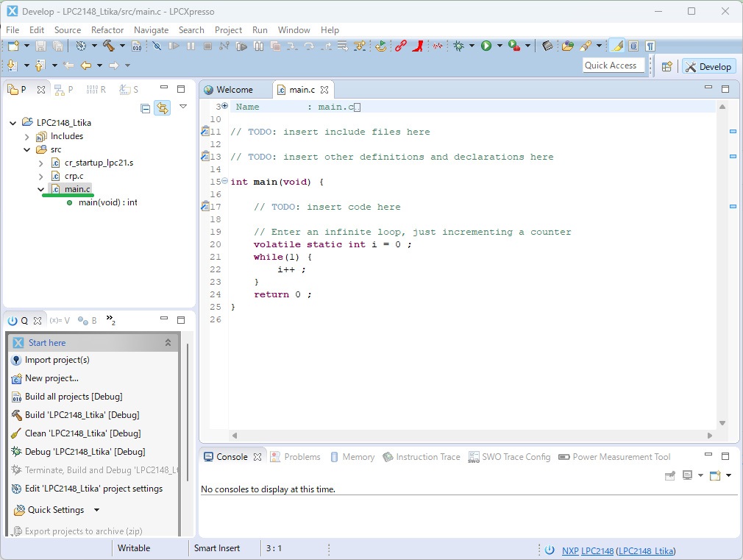Screen dimensions: 743x560
Task: Toggle Link with Editor in project explorer
Action: tap(162, 108)
